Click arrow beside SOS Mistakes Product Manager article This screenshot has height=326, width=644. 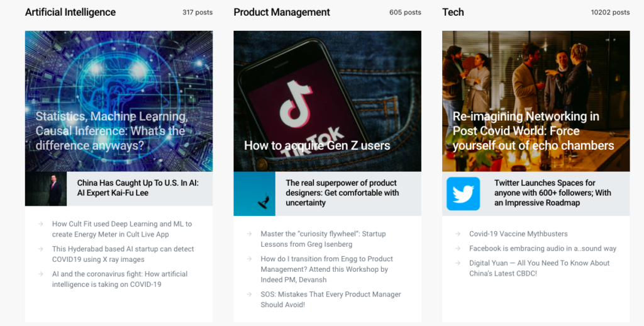pos(249,295)
